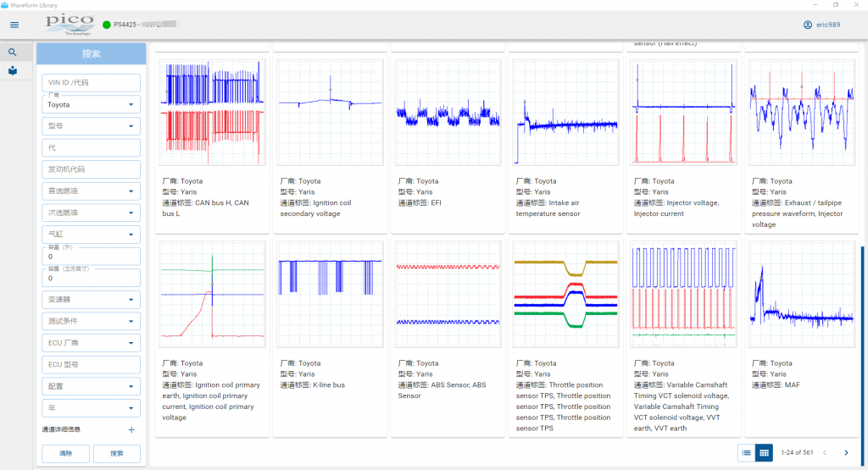Select the search magnifier sidebar icon

coord(13,53)
